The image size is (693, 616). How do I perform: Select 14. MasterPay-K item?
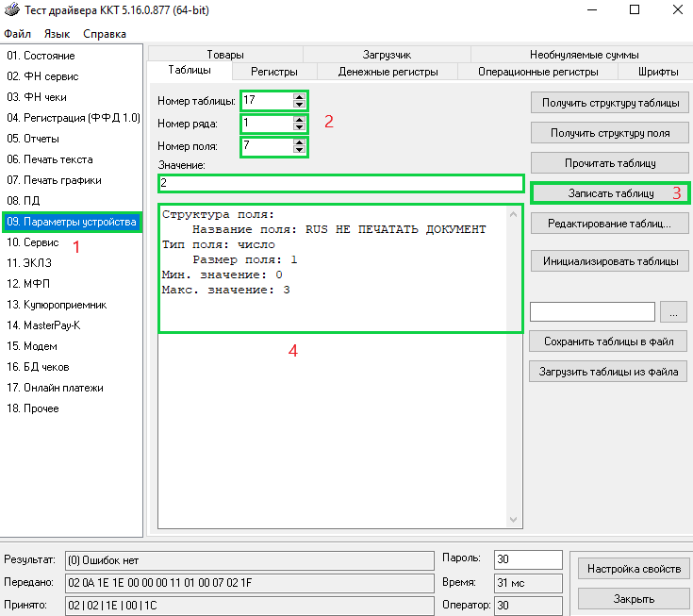click(43, 325)
